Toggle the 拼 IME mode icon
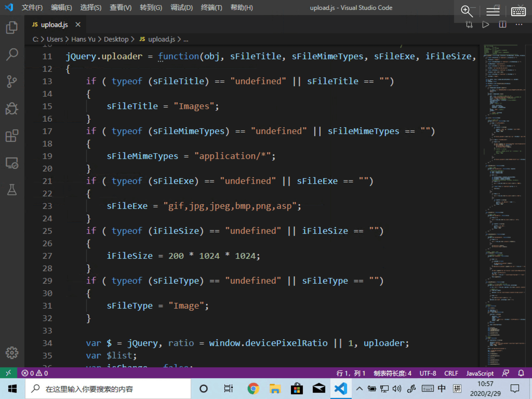532x399 pixels. (457, 388)
